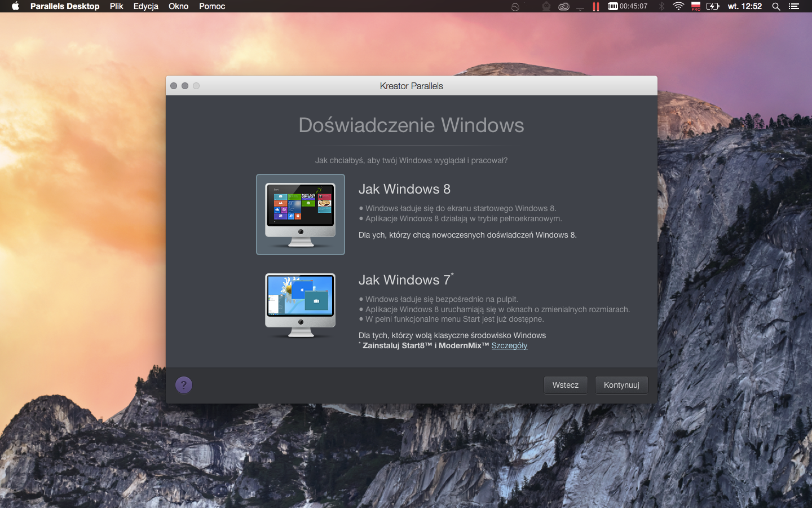Viewport: 812px width, 508px height.
Task: Click 'Windows ładuje się do ekranu startowego' line
Action: [457, 208]
